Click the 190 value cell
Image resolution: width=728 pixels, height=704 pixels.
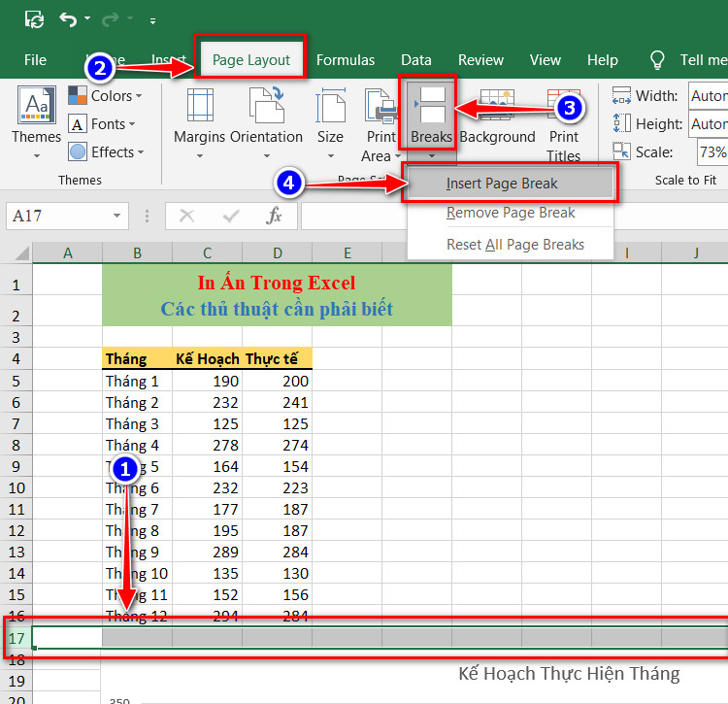(207, 382)
